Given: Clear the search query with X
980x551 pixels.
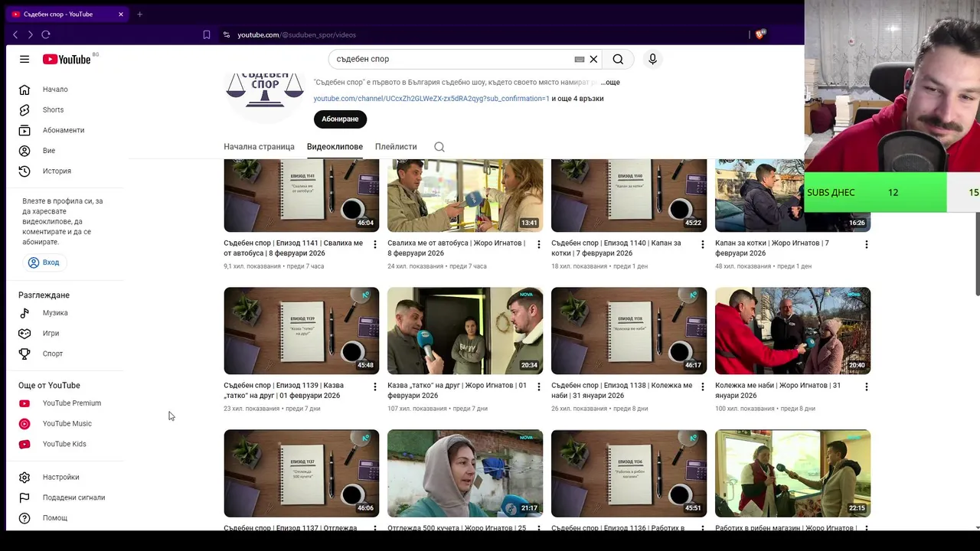Looking at the screenshot, I should [x=593, y=59].
